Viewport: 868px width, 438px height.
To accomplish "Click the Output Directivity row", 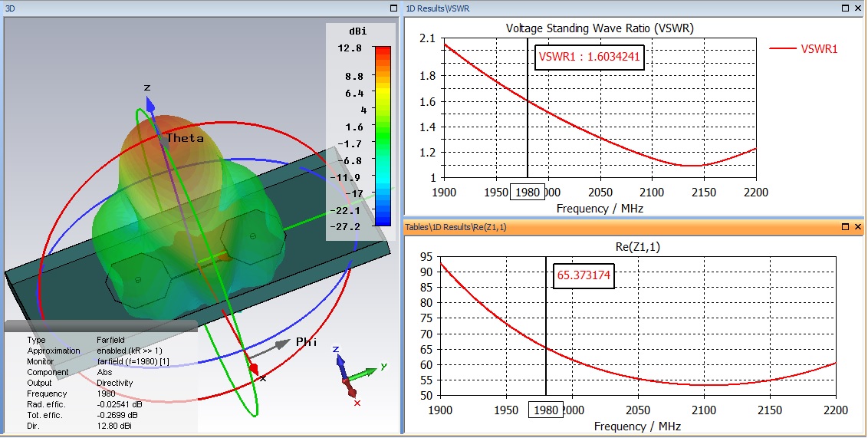I will tap(81, 384).
